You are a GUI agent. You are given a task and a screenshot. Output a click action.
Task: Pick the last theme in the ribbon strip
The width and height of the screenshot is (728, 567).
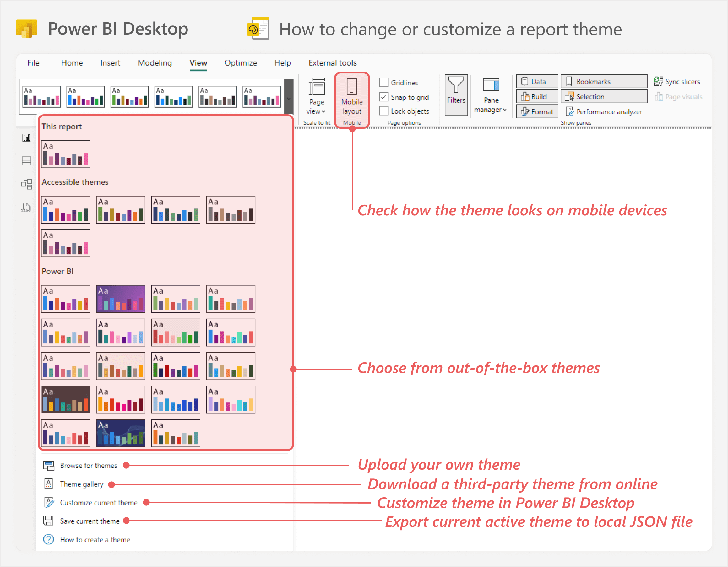pyautogui.click(x=262, y=97)
